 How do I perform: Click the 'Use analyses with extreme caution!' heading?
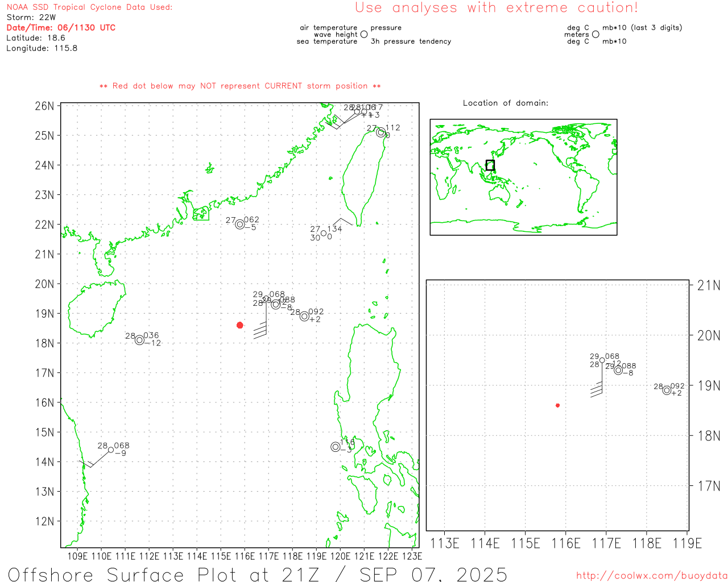pyautogui.click(x=497, y=8)
